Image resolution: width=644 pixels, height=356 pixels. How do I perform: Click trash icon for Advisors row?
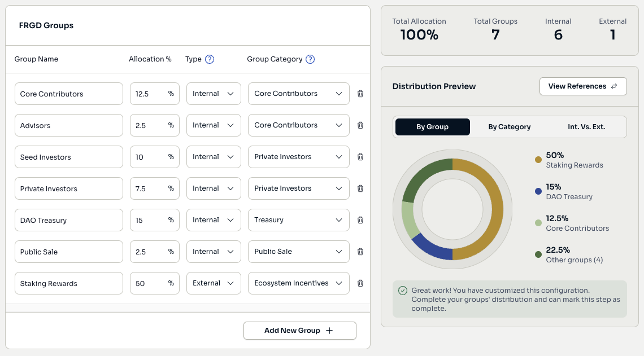[x=360, y=125]
